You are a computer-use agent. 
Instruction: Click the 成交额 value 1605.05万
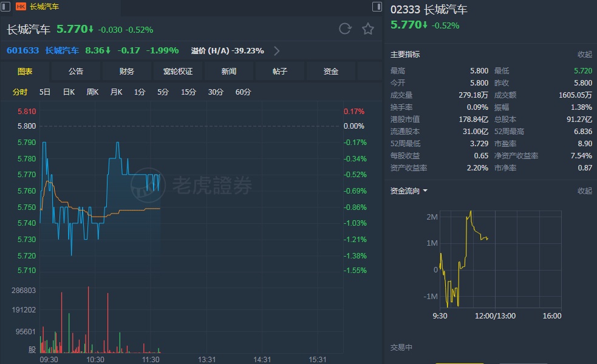[575, 95]
